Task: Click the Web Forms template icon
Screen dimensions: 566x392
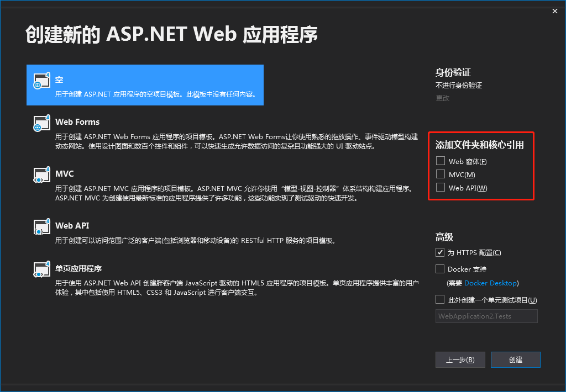Action: [41, 123]
